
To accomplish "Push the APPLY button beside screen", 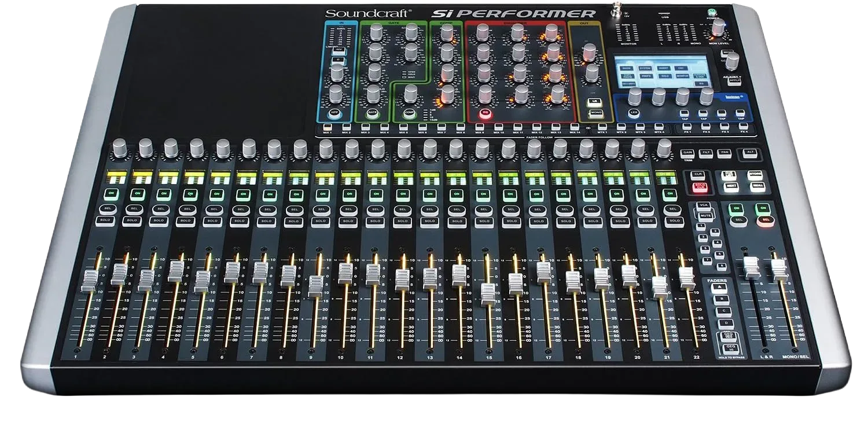I will (x=734, y=80).
